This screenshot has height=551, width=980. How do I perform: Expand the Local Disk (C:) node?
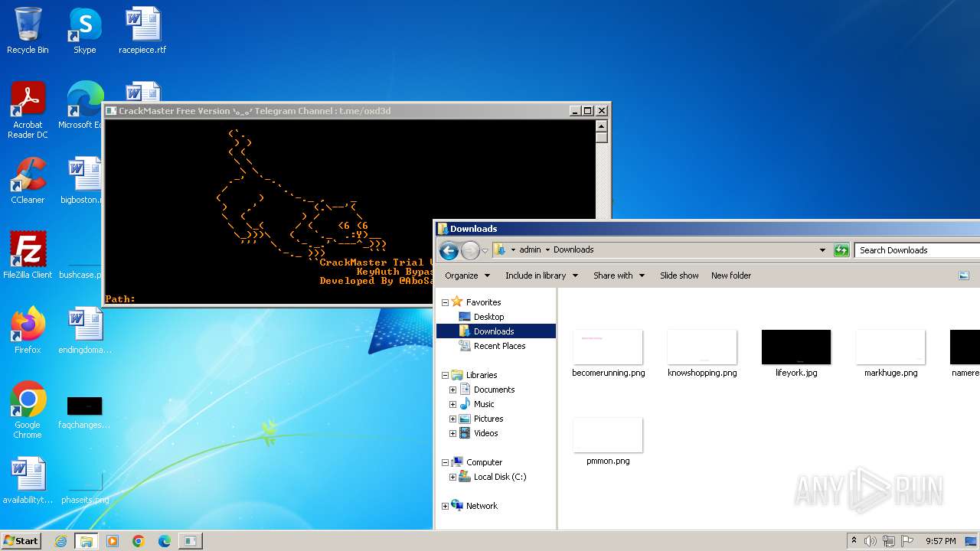[452, 477]
